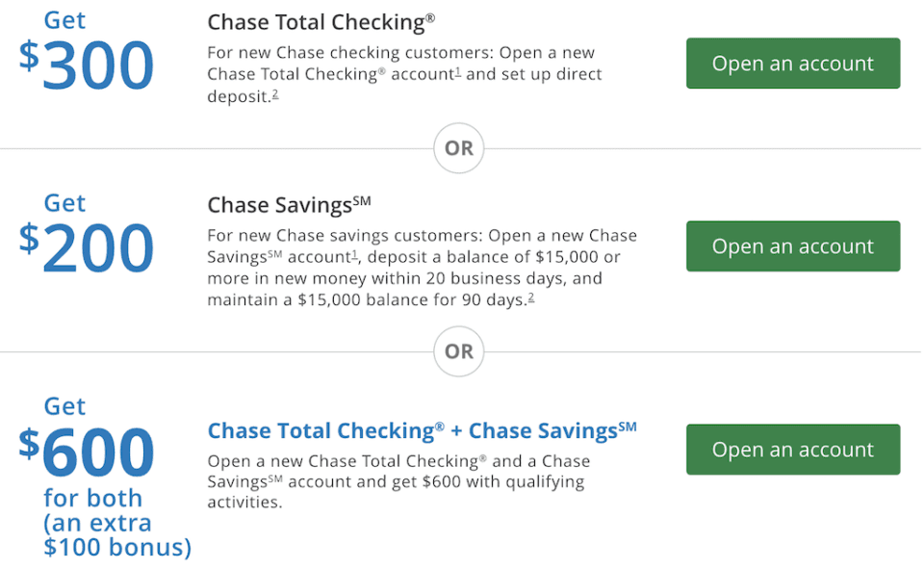Viewport: 924px width, 569px height.
Task: Open footnote 1 in Total Checking description
Action: click(458, 72)
